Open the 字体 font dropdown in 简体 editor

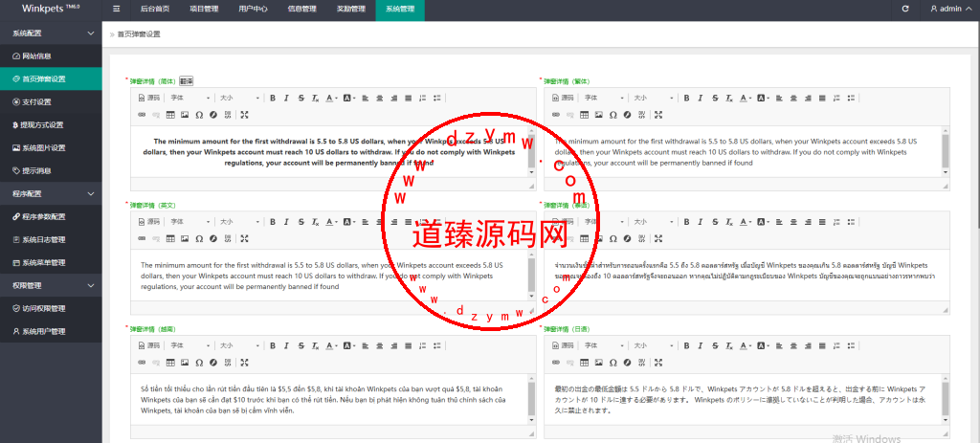[x=190, y=99]
